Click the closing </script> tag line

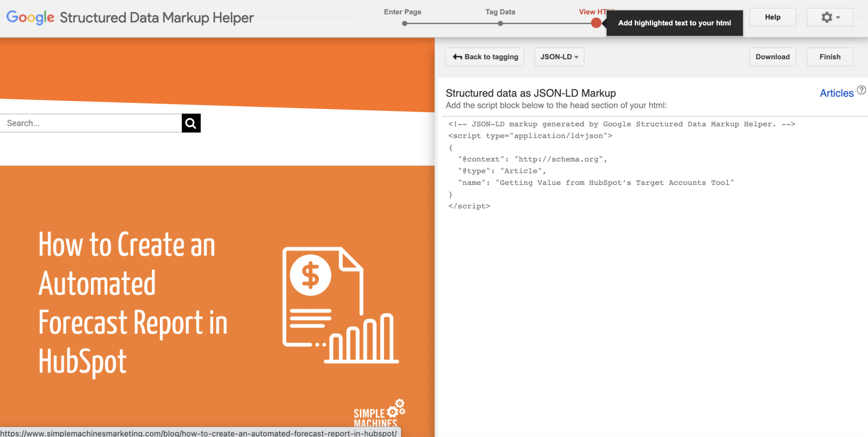(469, 206)
